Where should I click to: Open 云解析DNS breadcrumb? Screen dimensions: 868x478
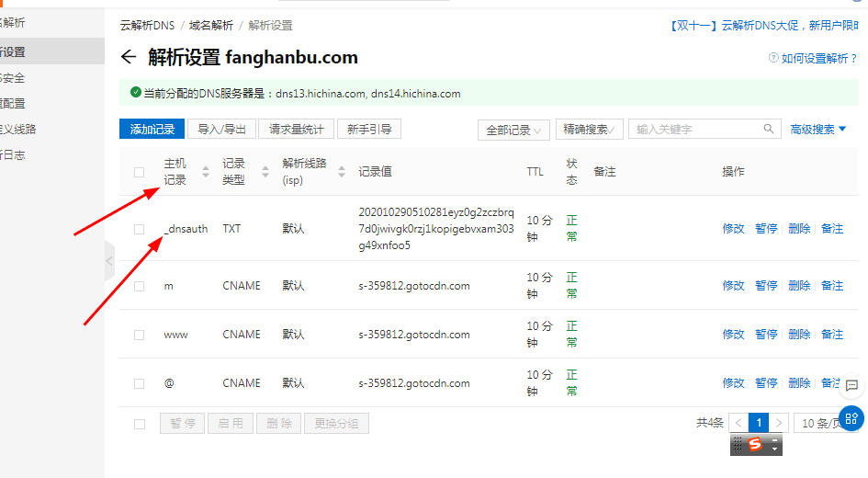click(147, 26)
